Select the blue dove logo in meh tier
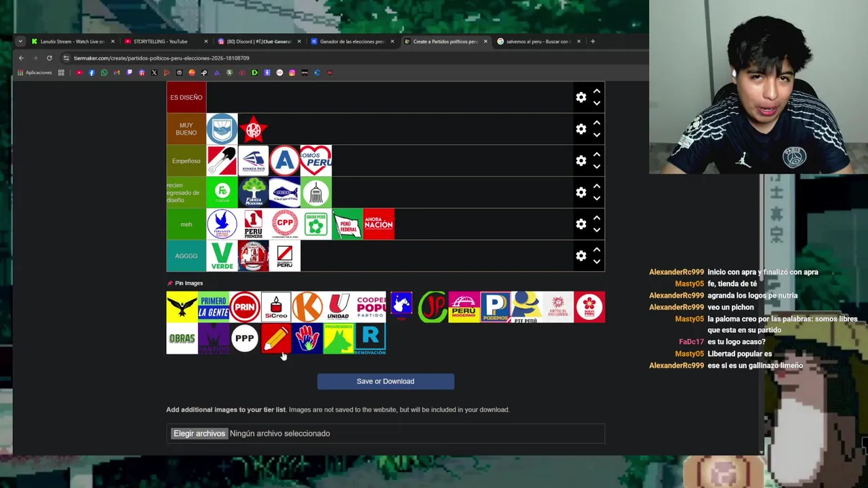 coord(222,224)
